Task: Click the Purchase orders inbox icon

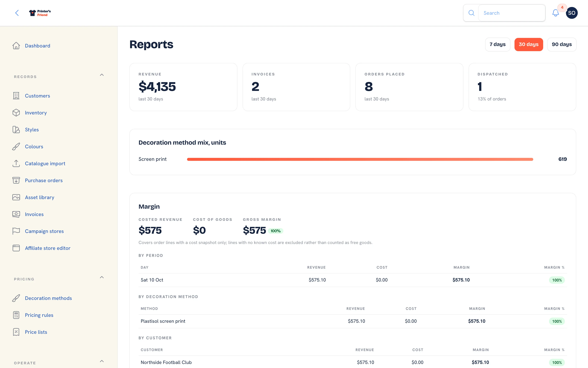Action: pos(16,180)
